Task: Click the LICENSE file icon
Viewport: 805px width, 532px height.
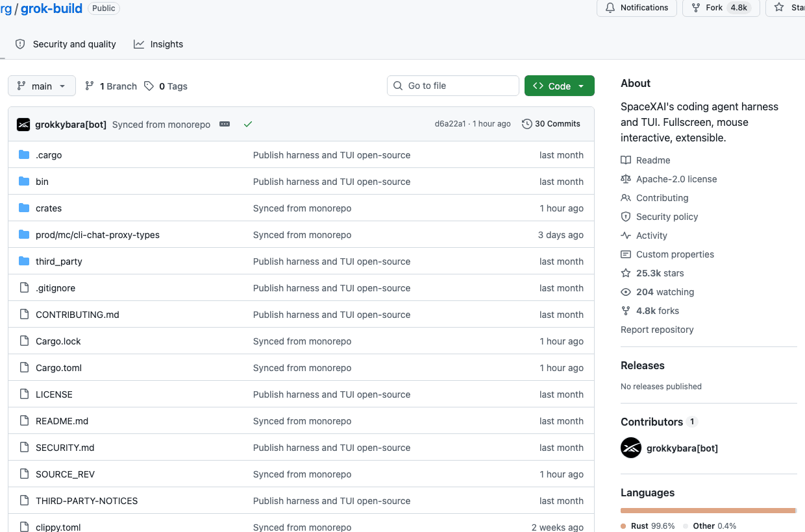Action: point(24,394)
